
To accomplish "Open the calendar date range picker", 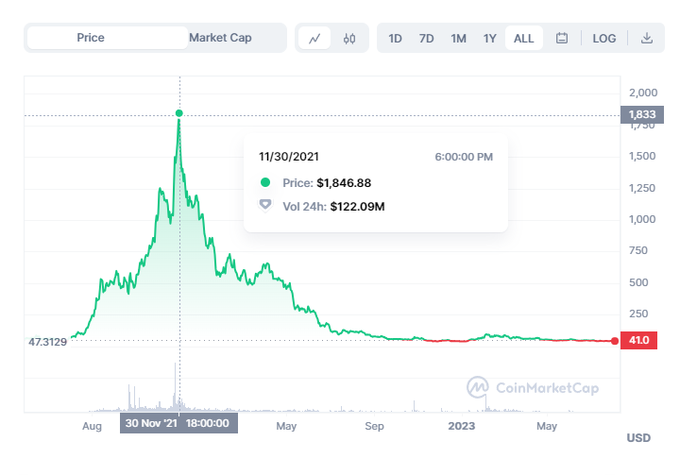I will (562, 38).
